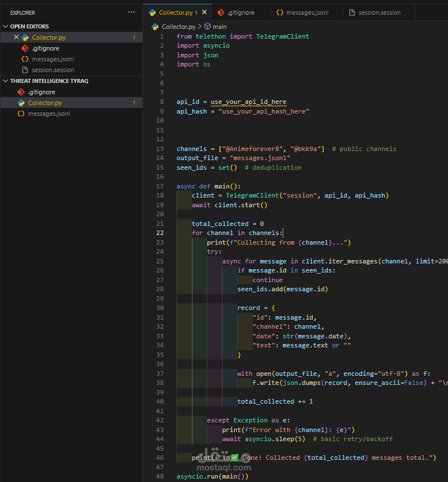The width and height of the screenshot is (448, 482).
Task: Click git icon on .gitignore tab
Action: pyautogui.click(x=220, y=12)
